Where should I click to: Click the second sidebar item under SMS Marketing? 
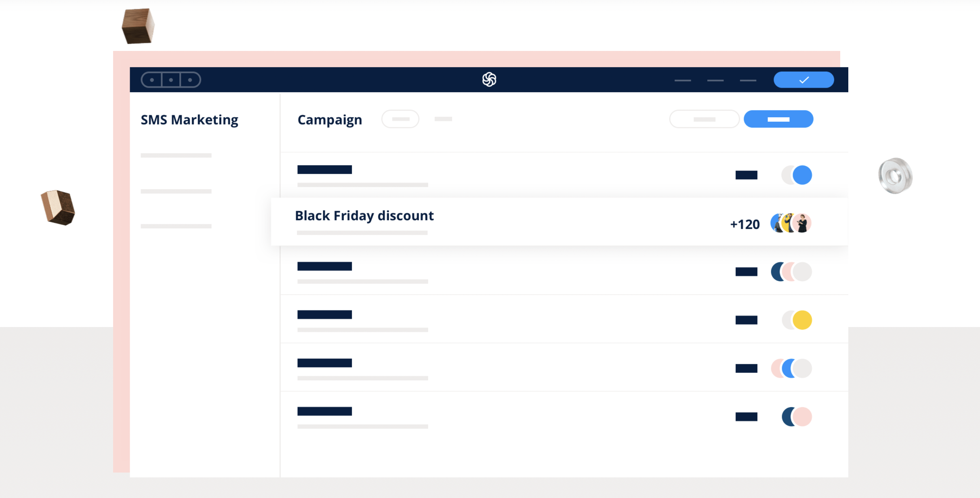[176, 191]
